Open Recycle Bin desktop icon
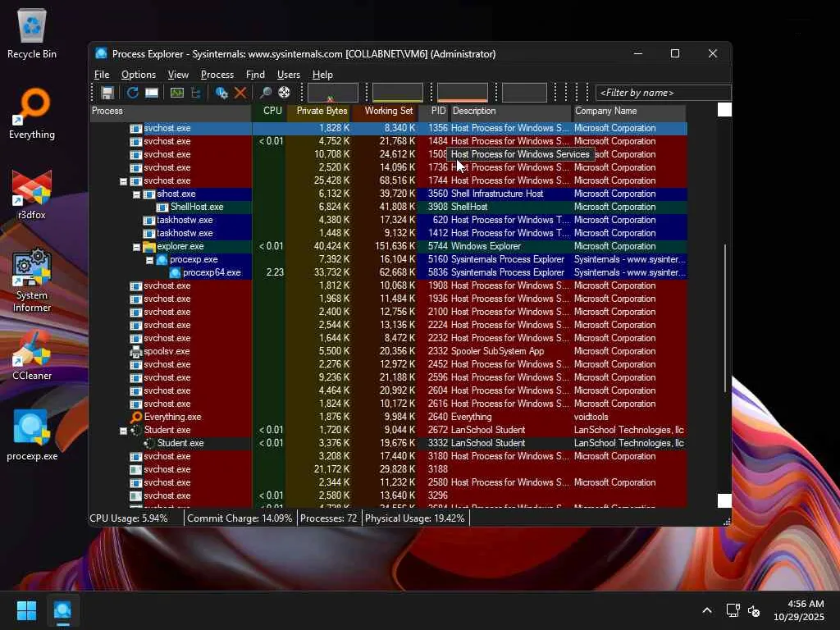 tap(32, 34)
